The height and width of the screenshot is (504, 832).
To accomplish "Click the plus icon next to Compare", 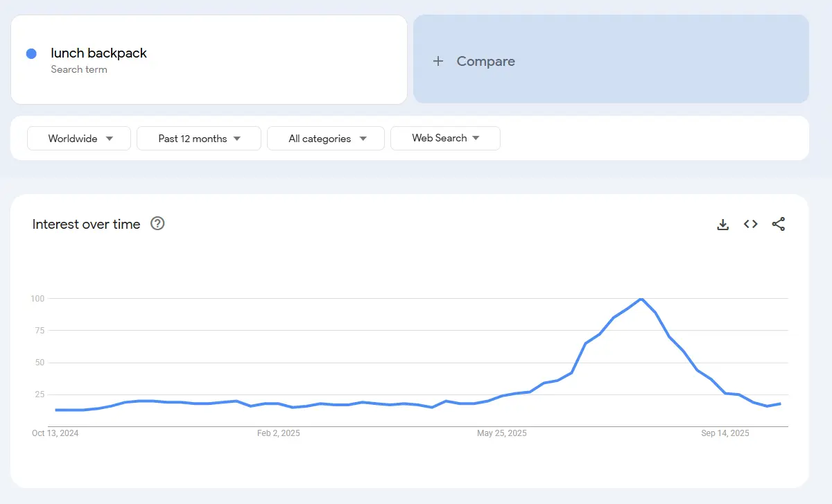I will [437, 61].
